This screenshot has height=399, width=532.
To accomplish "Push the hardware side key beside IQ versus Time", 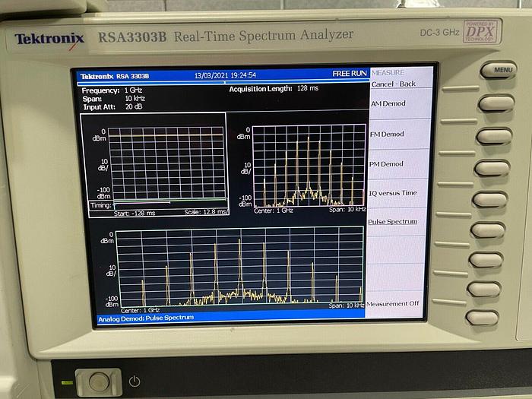I will point(490,199).
